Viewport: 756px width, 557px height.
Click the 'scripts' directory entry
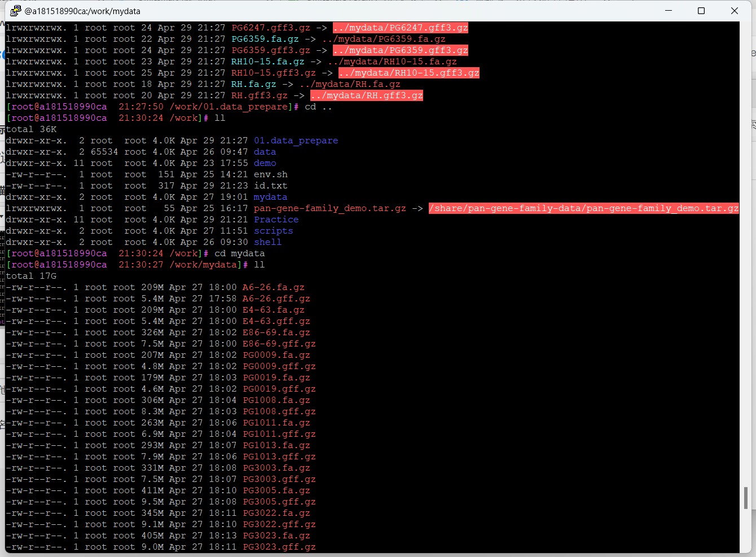click(x=273, y=231)
